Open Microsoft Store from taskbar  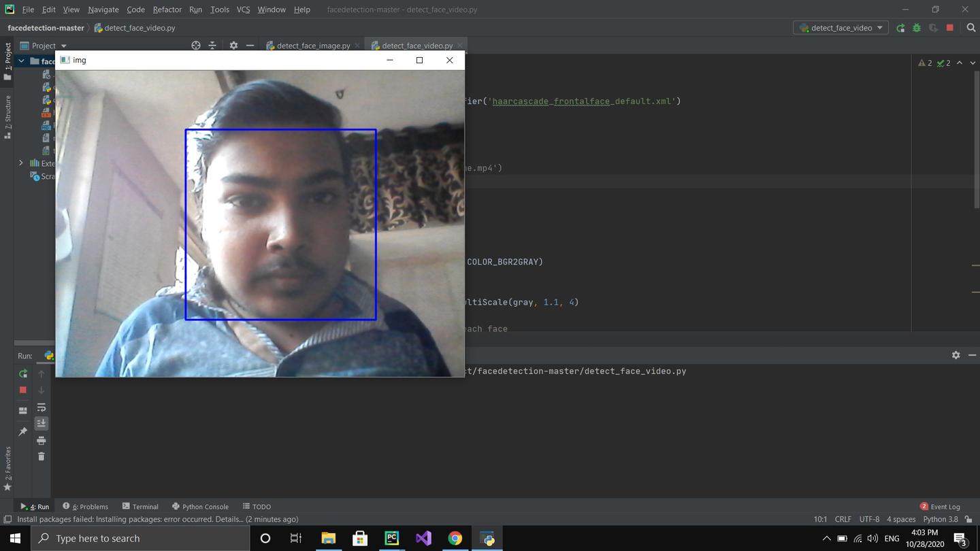[360, 538]
